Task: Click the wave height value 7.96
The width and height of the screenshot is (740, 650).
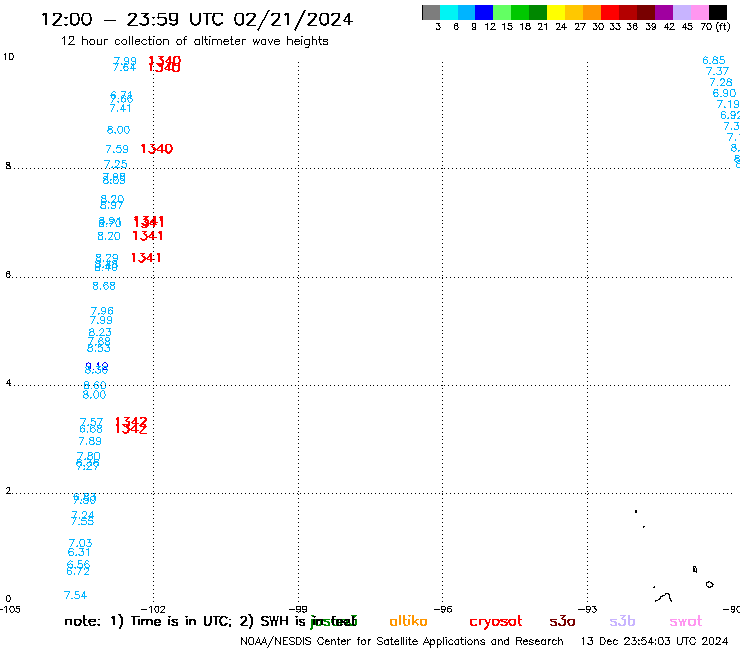Action: pos(102,311)
